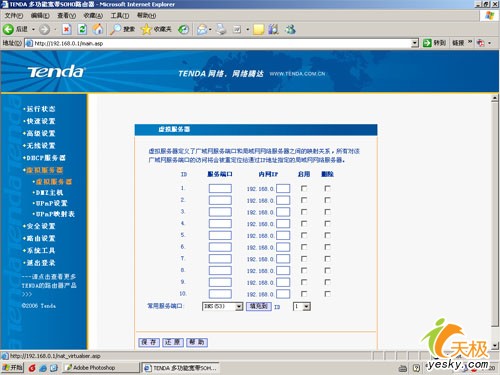
Task: Expand the address bar URL dropdown arrow
Action: pyautogui.click(x=415, y=43)
